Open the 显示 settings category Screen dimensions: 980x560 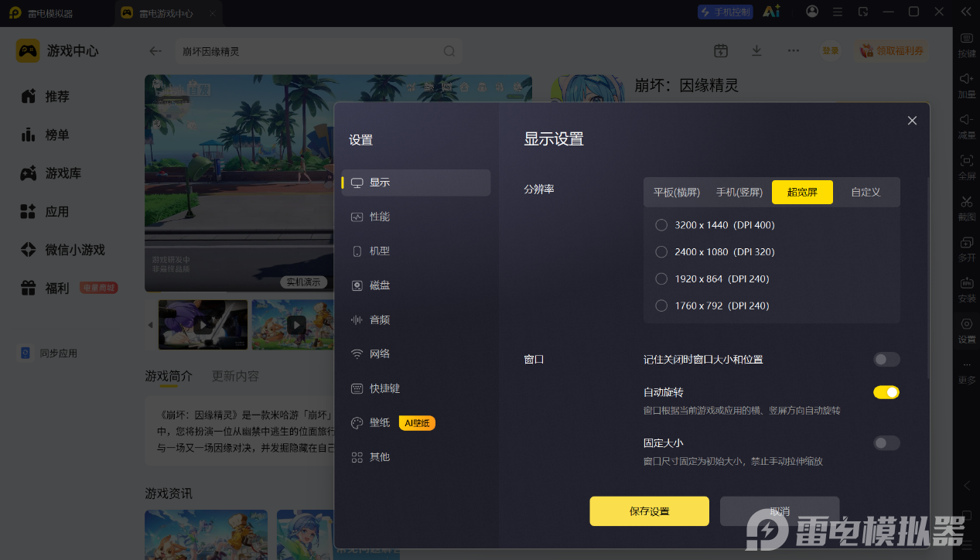(416, 183)
